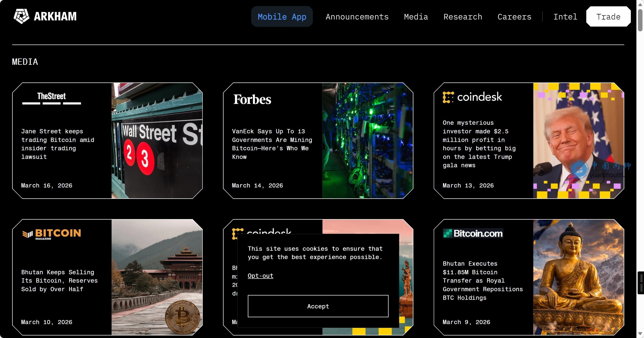Viewport: 644px width, 338px height.
Task: Navigate to Careers page
Action: [x=514, y=17]
